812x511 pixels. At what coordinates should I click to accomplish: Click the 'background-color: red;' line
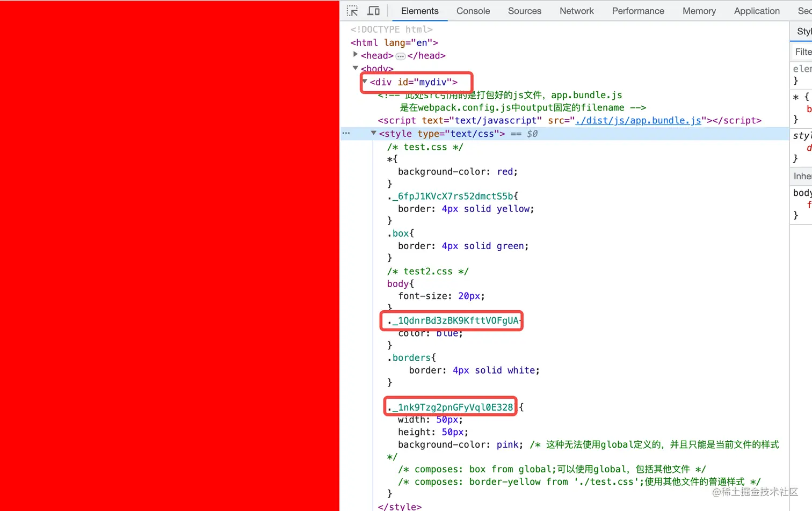pos(458,172)
